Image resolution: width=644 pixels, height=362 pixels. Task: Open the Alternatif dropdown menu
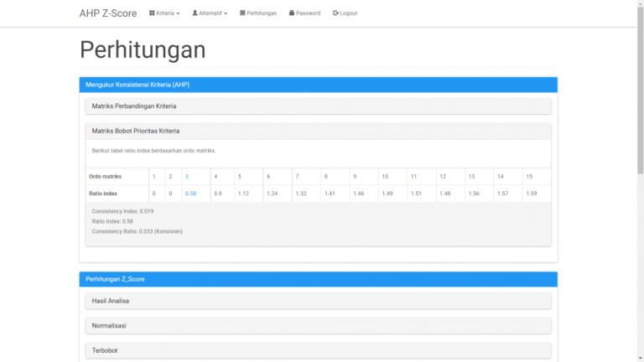click(x=210, y=13)
